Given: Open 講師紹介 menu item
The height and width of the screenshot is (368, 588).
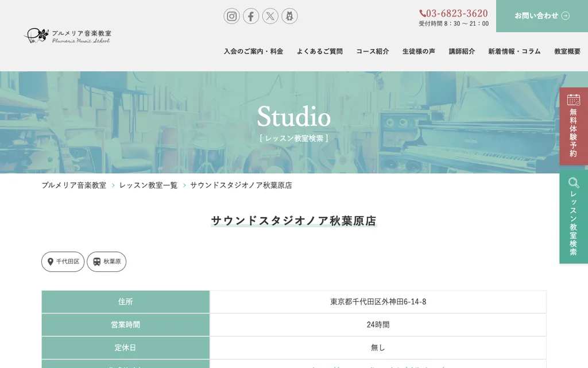Looking at the screenshot, I should [462, 51].
